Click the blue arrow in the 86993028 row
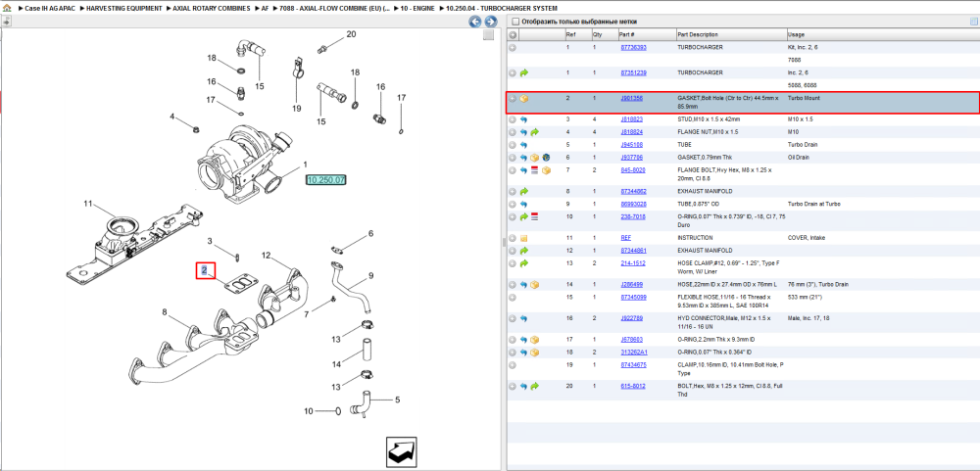 tap(523, 205)
